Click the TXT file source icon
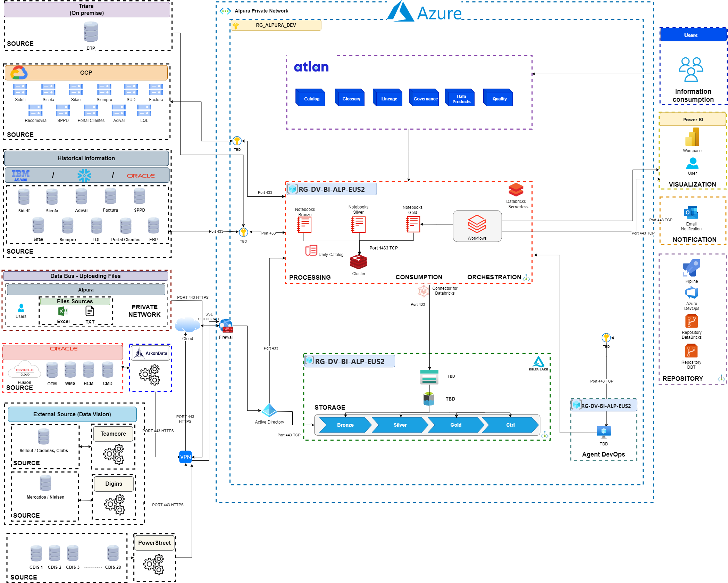728x583 pixels. 90,311
